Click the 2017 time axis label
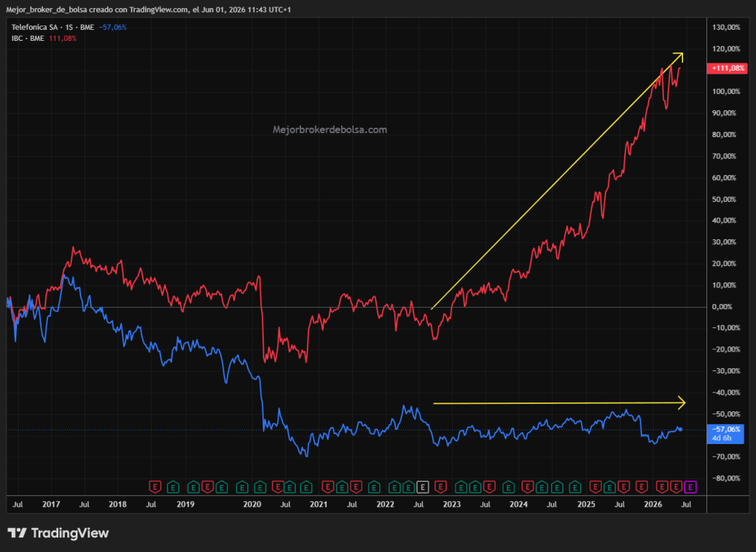Viewport: 756px width, 552px height. point(51,505)
